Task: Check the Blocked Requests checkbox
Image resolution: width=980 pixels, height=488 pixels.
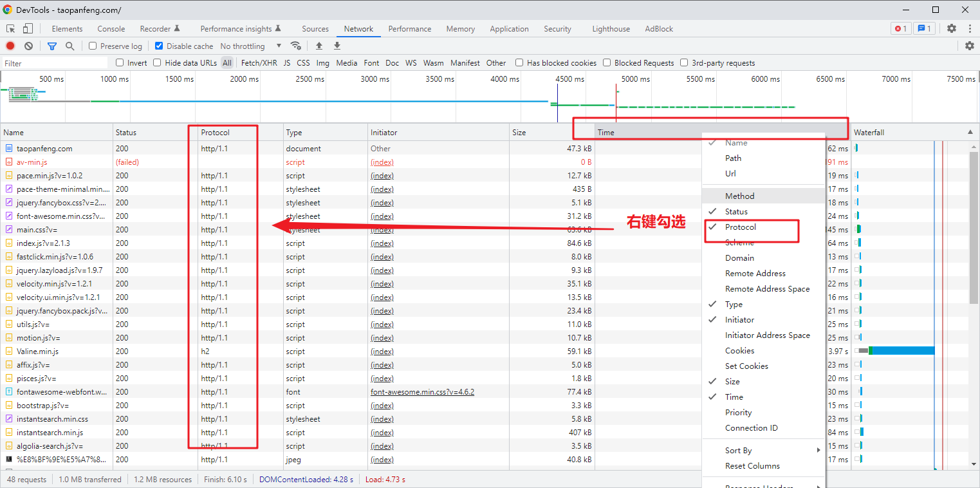Action: [607, 62]
